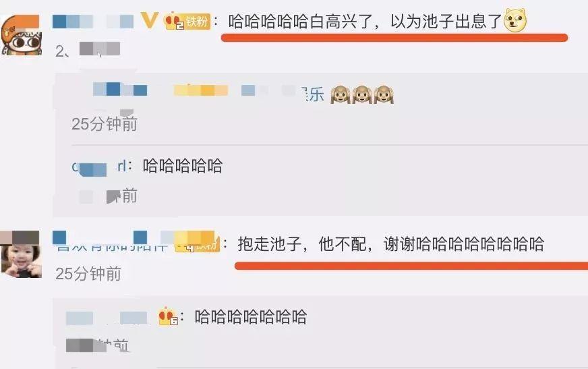Click the crown badge before 哈哈哈哈哈哈哈 reply
Image resolution: width=588 pixels, height=369 pixels.
tap(168, 316)
